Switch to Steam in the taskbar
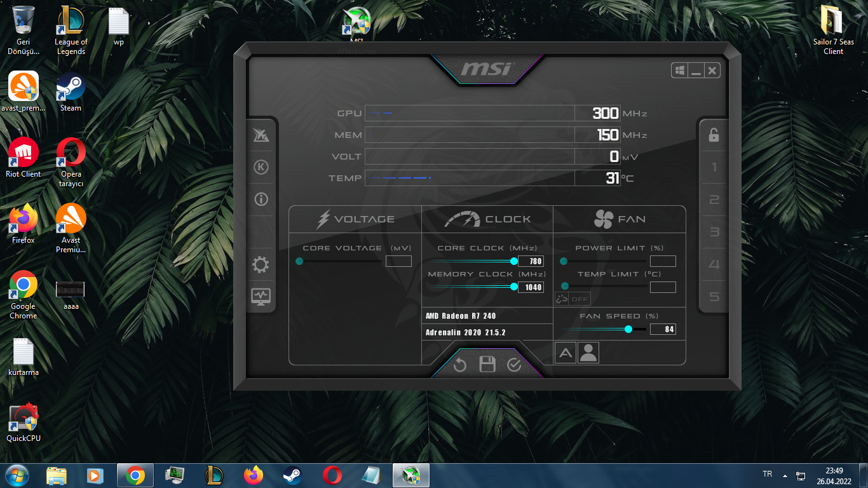Image resolution: width=868 pixels, height=488 pixels. tap(292, 475)
